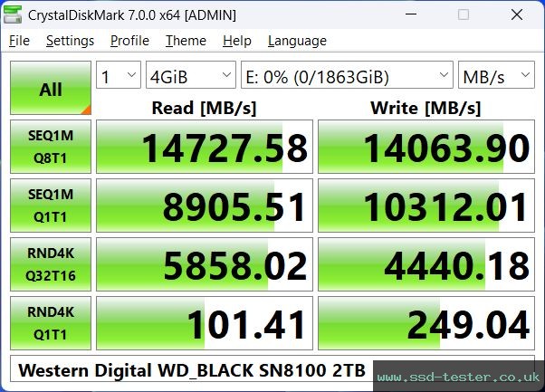Click the comment field with WD_BLACK SN8100 text
The image size is (545, 392).
tap(272, 368)
